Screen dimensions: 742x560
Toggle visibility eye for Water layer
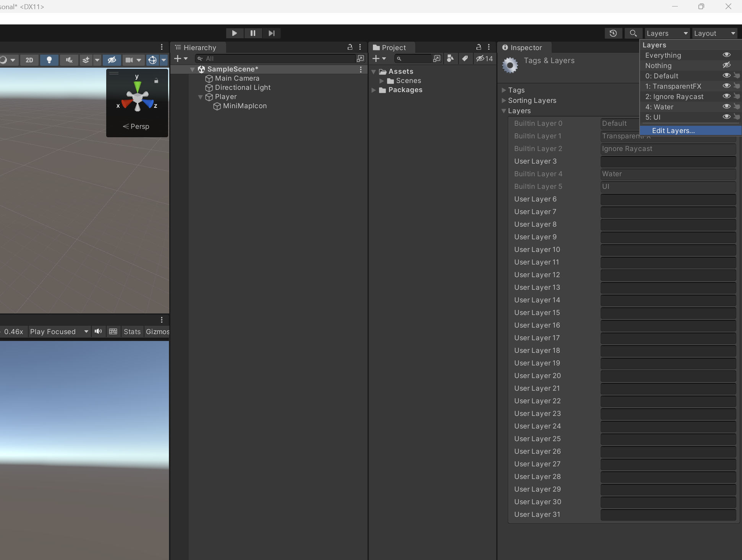726,107
